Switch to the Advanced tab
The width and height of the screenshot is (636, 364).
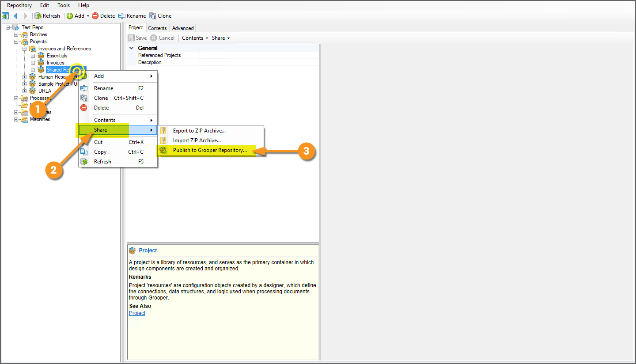(x=182, y=28)
